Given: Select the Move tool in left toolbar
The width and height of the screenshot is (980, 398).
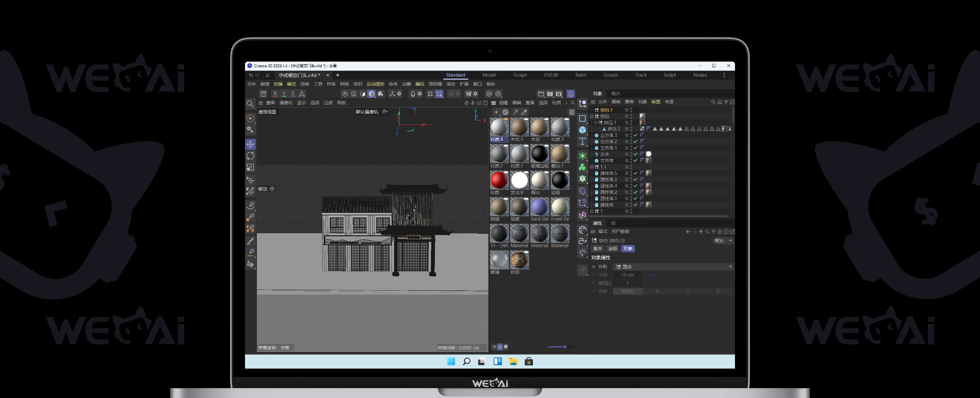Looking at the screenshot, I should tap(250, 144).
